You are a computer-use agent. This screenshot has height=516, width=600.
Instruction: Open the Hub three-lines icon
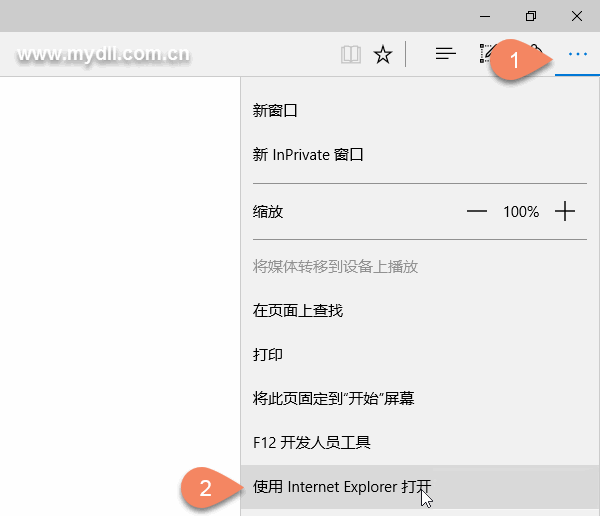[445, 54]
